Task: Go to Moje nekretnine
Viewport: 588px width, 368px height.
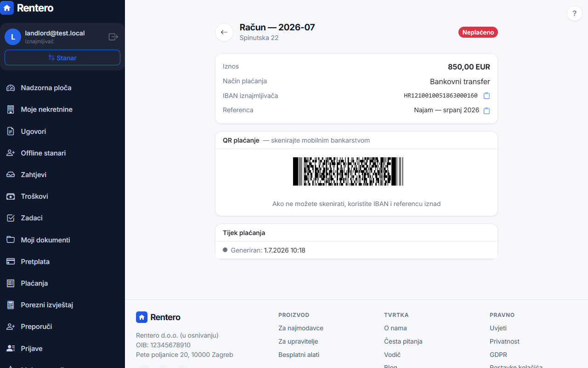Action: tap(62, 109)
